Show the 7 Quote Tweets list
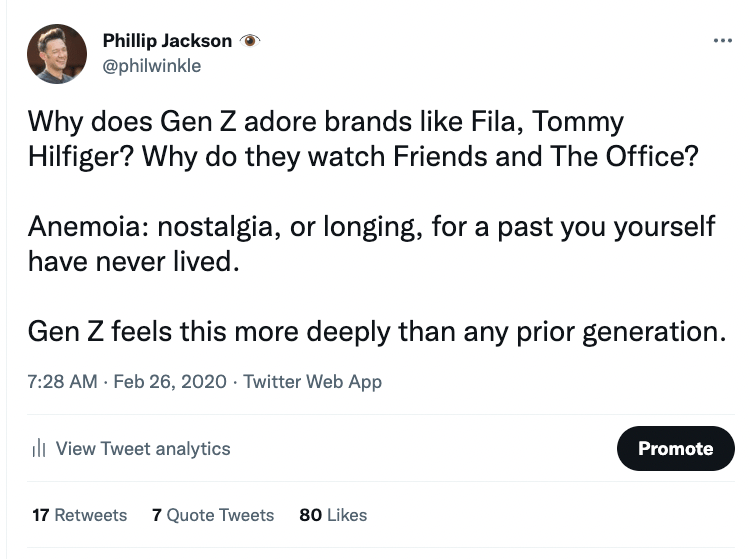 [x=213, y=515]
